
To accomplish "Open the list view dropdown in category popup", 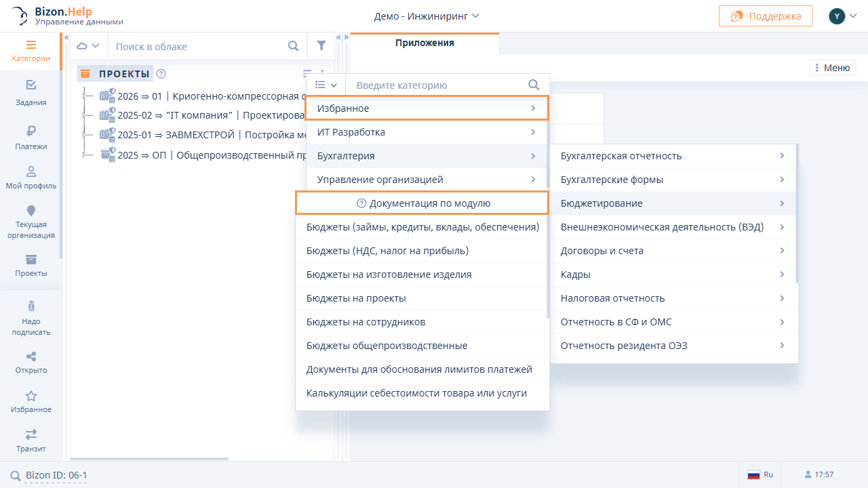I will click(326, 85).
